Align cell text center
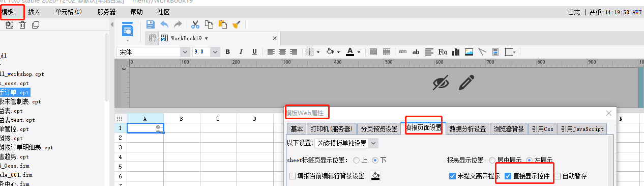644x186 pixels. coord(283,52)
